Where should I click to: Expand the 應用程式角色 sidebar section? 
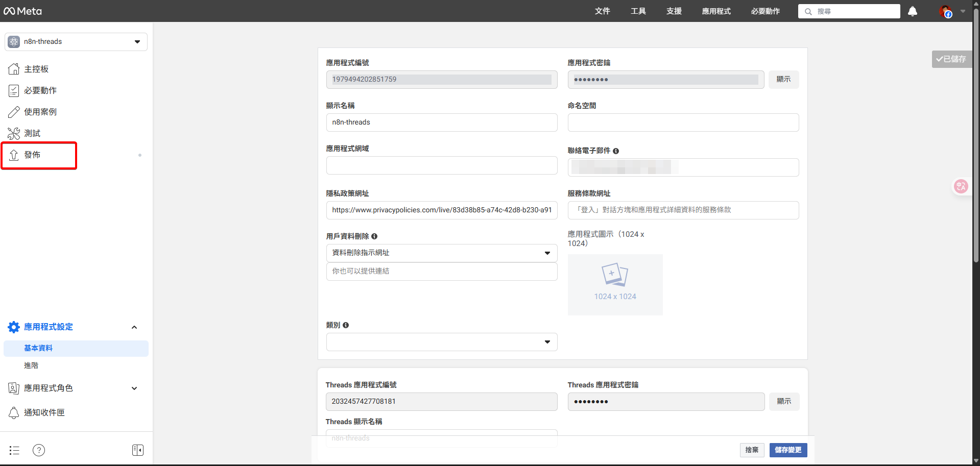[x=134, y=388]
